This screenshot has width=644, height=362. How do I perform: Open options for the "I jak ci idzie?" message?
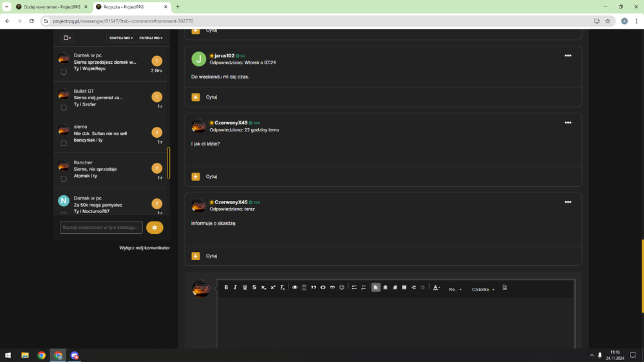(x=567, y=123)
